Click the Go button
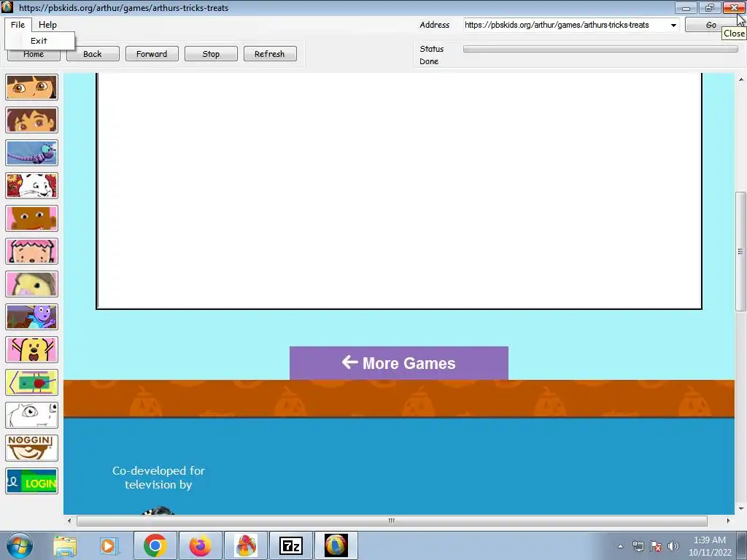Screen dimensions: 747x560 point(711,25)
